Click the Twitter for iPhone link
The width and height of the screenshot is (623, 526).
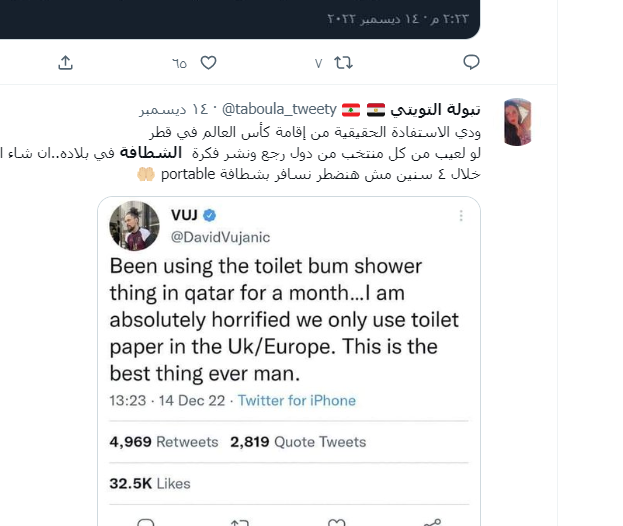coord(296,400)
